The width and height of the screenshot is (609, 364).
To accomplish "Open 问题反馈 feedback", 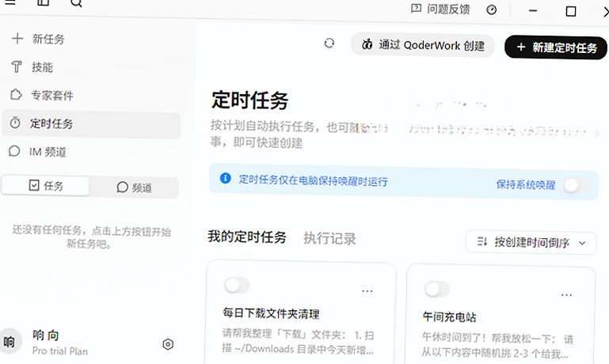I will (440, 9).
